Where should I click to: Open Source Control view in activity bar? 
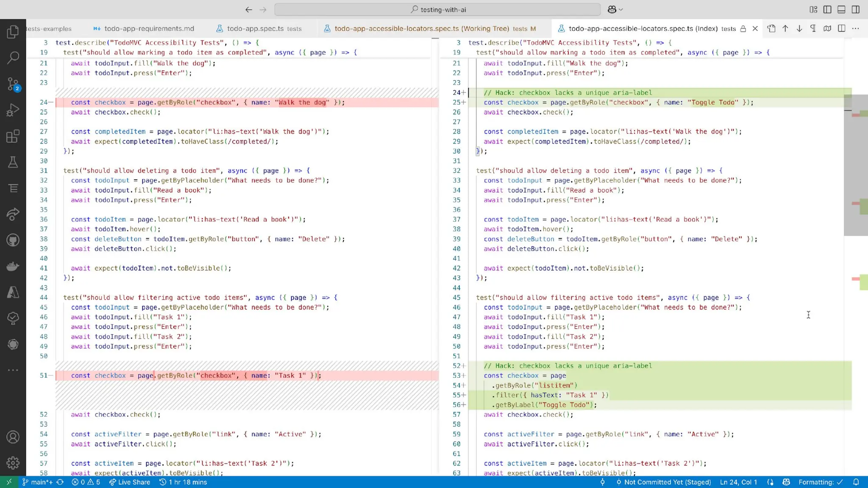click(x=13, y=84)
